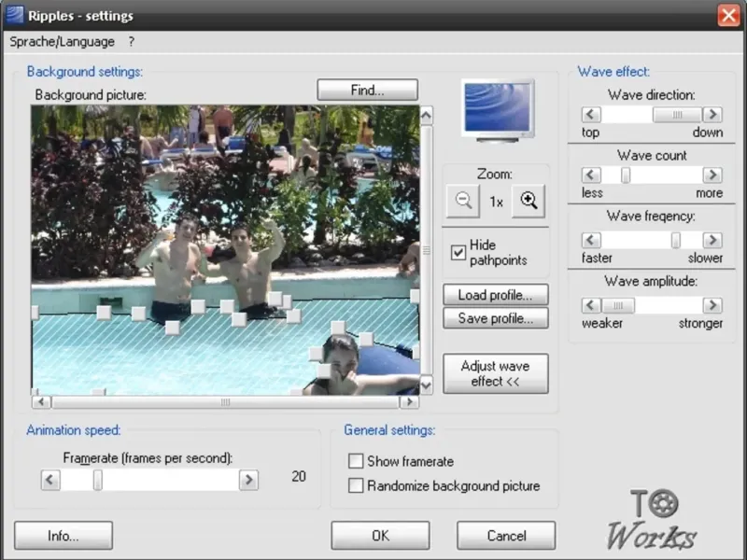The image size is (747, 560).
Task: Click left arrow of Wave amplitude slider
Action: tap(591, 305)
